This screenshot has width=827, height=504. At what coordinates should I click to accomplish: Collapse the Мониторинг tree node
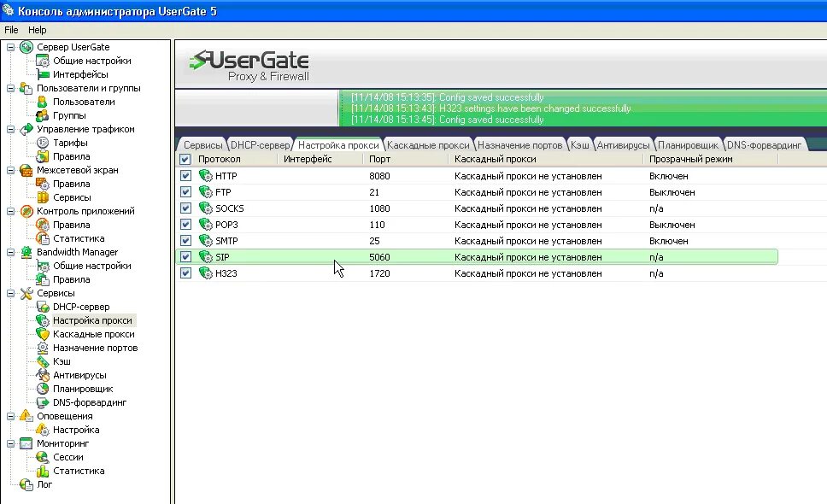pos(10,444)
